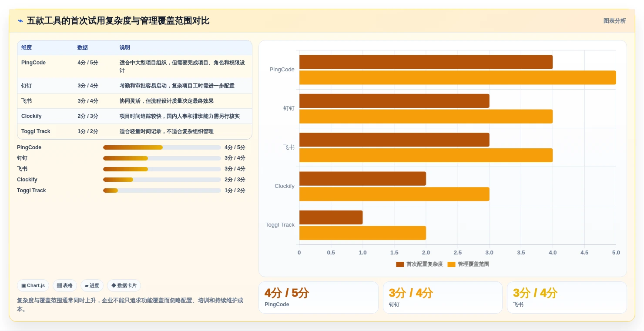Click 钉钉 light-orange coverage chart bar

(426, 116)
